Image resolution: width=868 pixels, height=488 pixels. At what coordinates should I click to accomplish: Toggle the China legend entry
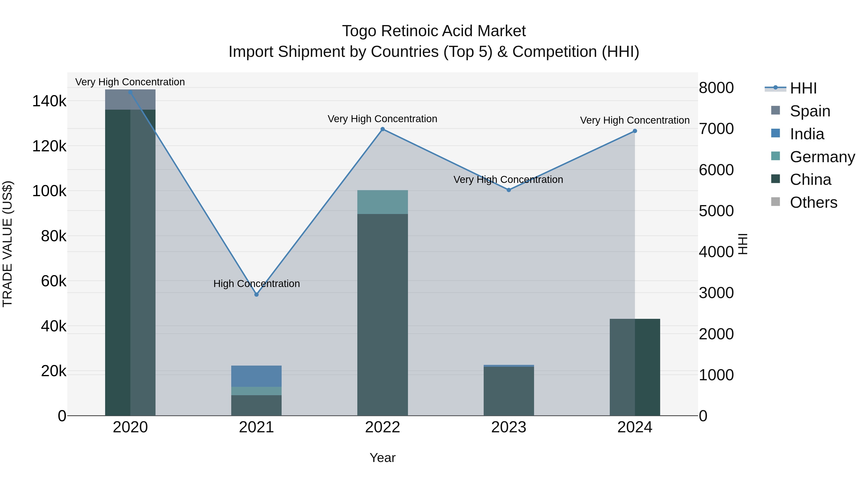click(x=801, y=180)
